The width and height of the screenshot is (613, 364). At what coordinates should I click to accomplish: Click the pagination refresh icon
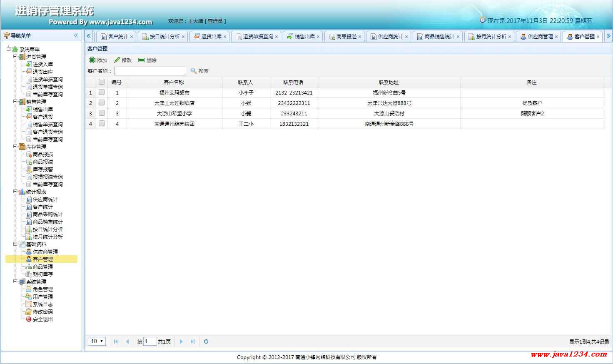[206, 342]
